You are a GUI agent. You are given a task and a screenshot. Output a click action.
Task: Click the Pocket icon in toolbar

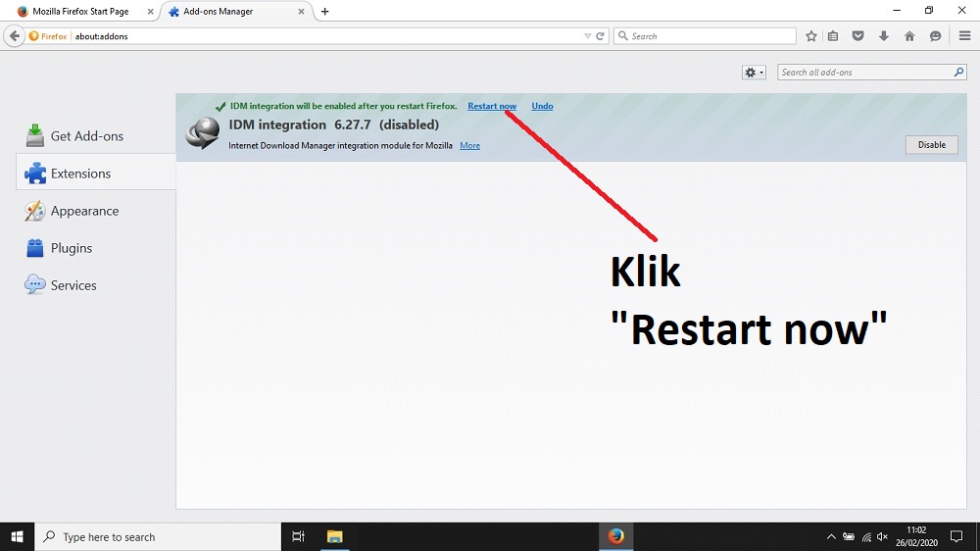point(858,36)
